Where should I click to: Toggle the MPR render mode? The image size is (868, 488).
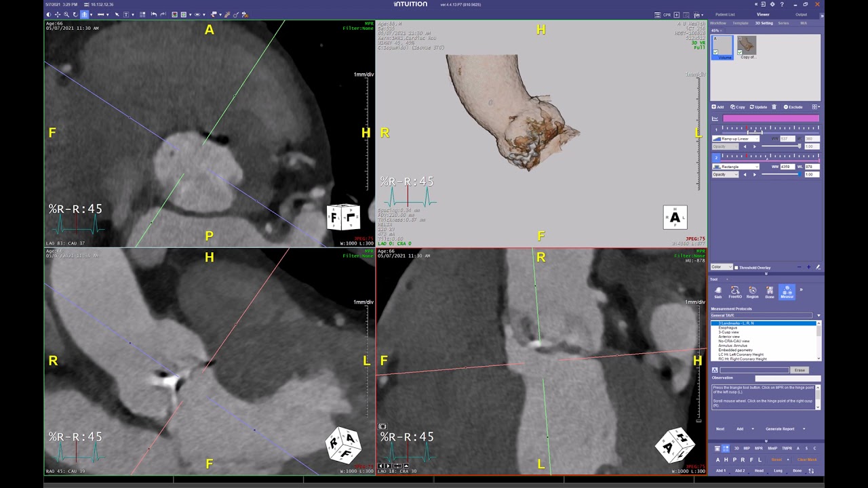tap(759, 449)
